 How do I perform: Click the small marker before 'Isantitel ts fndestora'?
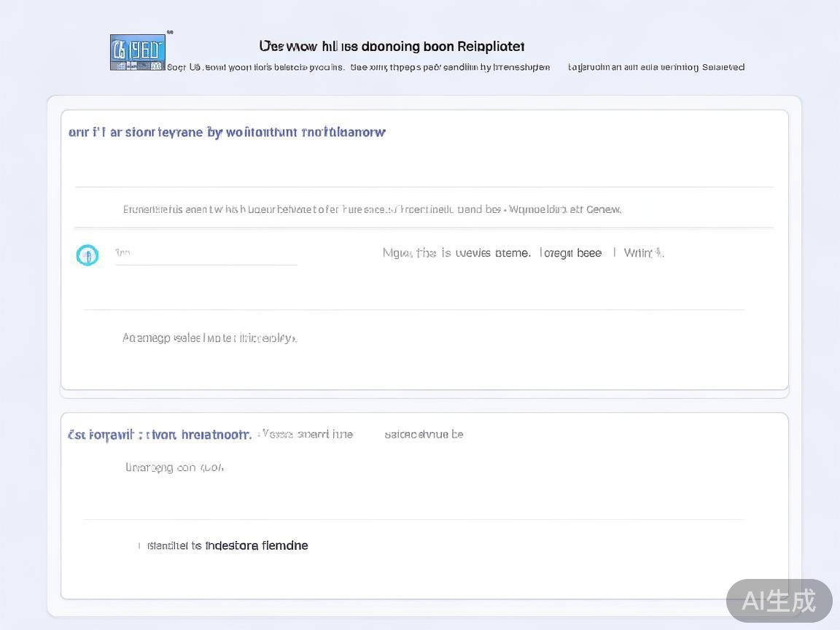[x=139, y=546]
